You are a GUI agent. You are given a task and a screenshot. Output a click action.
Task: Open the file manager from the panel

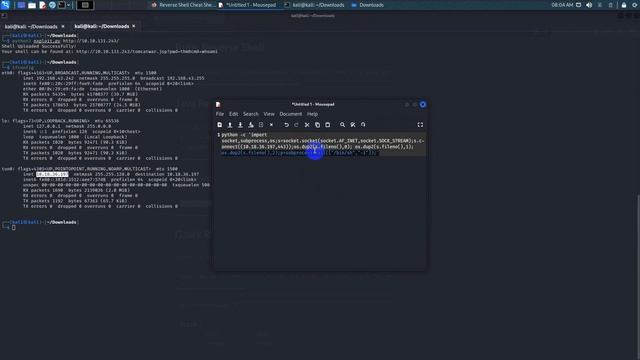tap(32, 5)
